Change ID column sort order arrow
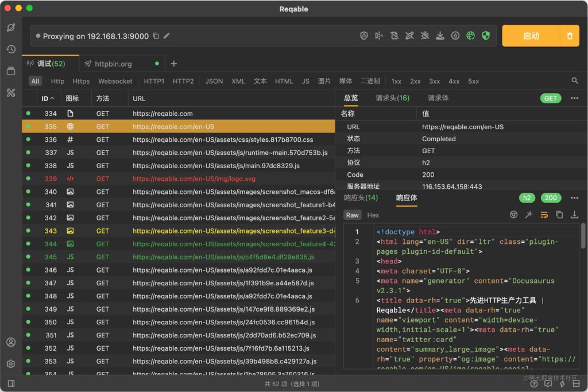 tap(52, 98)
